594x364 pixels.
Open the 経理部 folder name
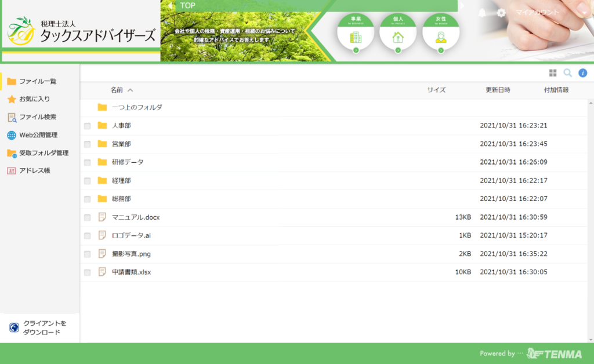pyautogui.click(x=121, y=180)
